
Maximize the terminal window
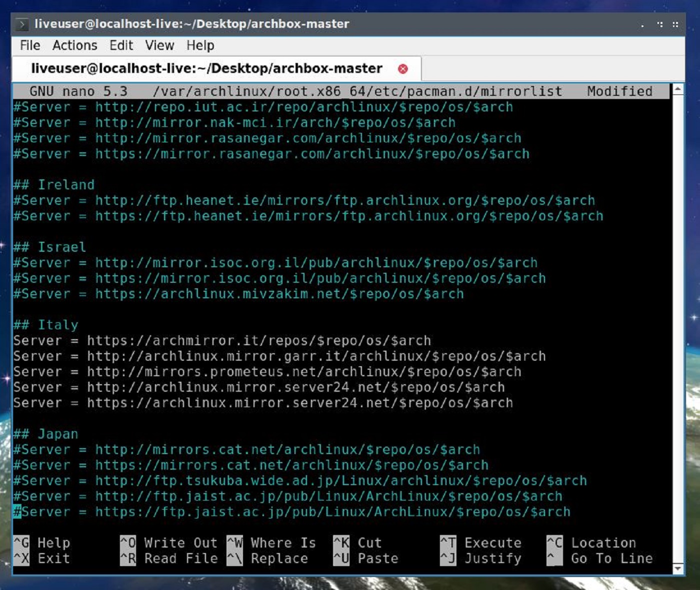659,24
